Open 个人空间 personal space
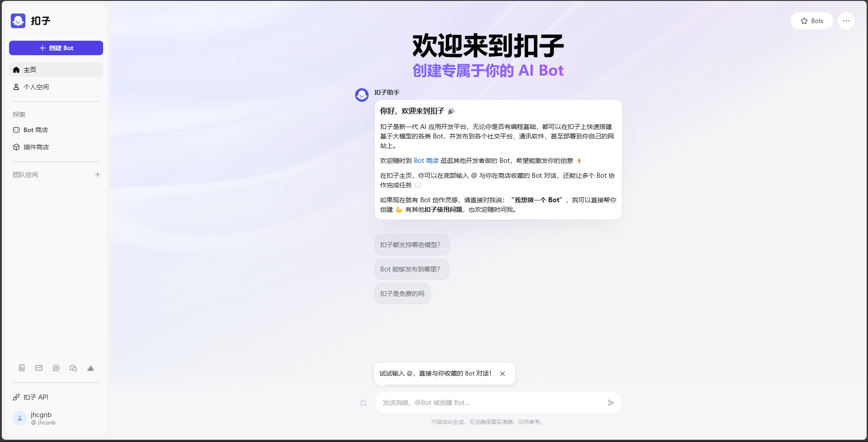Viewport: 868px width, 442px height. [56, 87]
